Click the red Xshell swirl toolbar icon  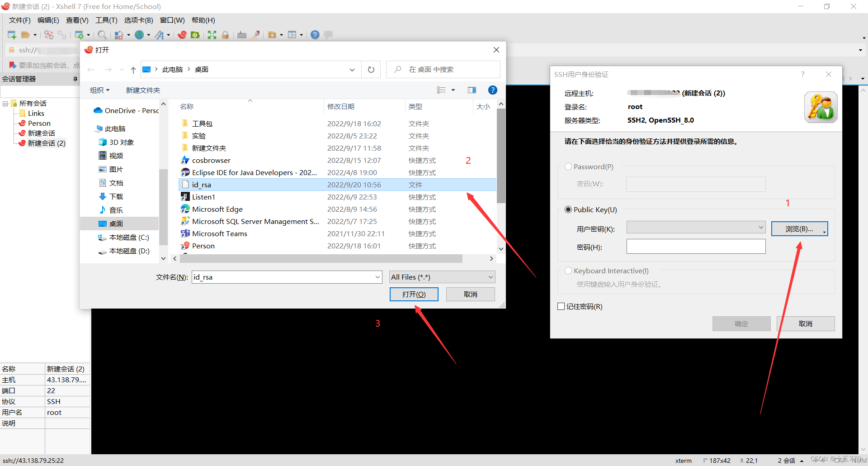click(x=182, y=35)
